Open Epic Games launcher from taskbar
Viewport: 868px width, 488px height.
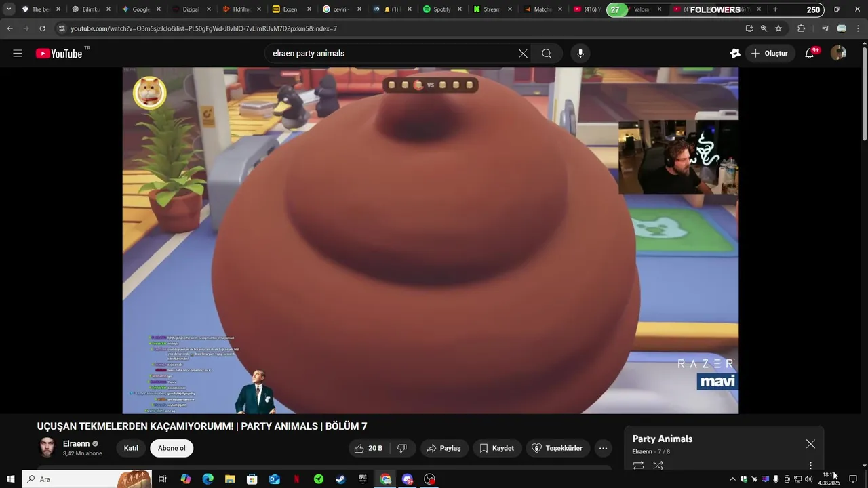[363, 479]
